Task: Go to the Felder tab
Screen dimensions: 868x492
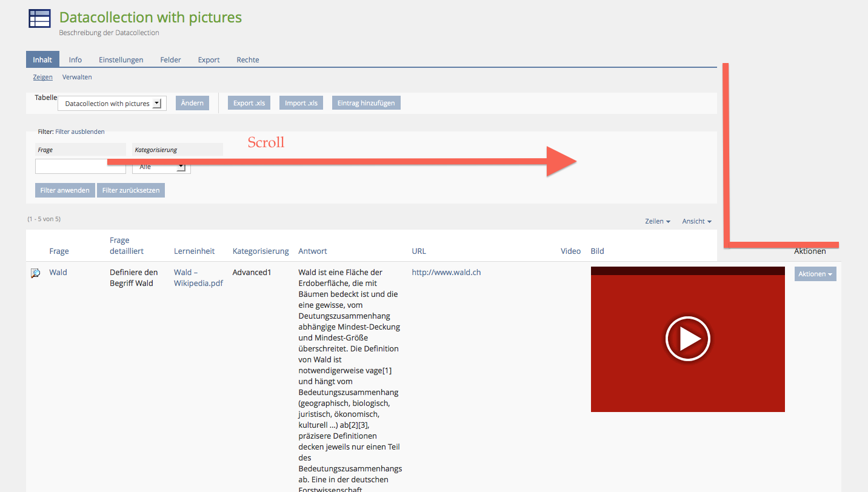Action: click(170, 60)
